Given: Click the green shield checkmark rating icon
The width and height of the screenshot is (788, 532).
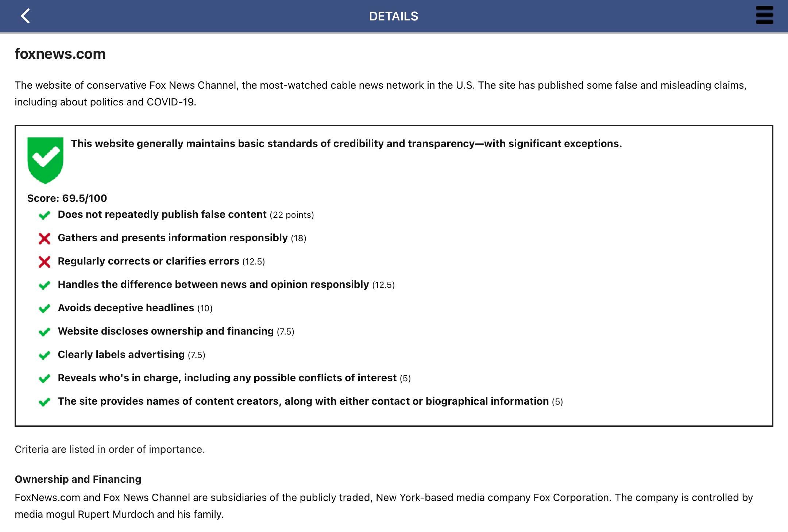Looking at the screenshot, I should (45, 160).
